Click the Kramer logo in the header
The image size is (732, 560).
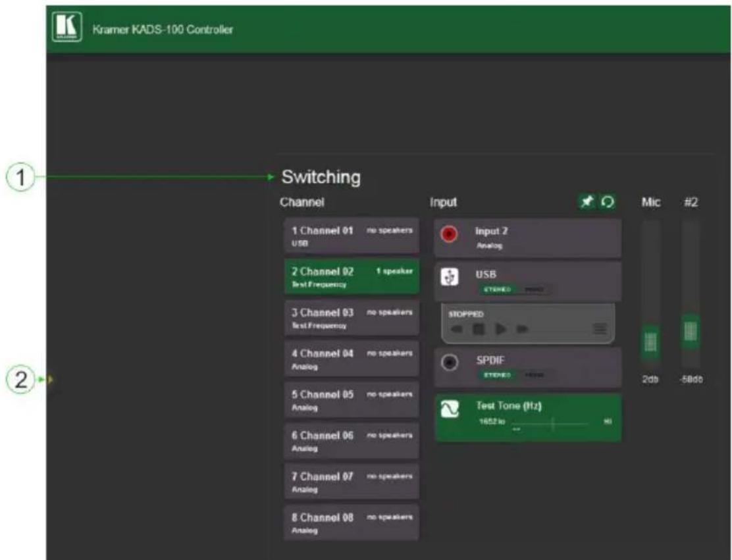tap(66, 27)
